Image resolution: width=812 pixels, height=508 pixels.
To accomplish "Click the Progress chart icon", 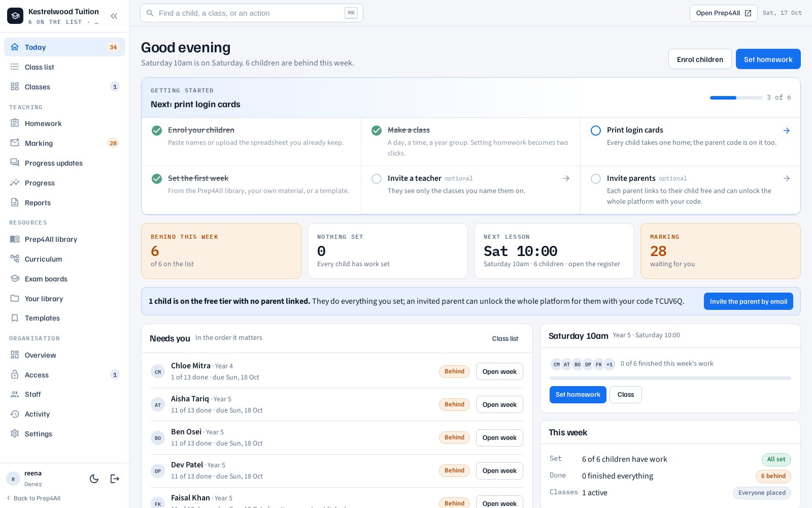I will tap(15, 182).
